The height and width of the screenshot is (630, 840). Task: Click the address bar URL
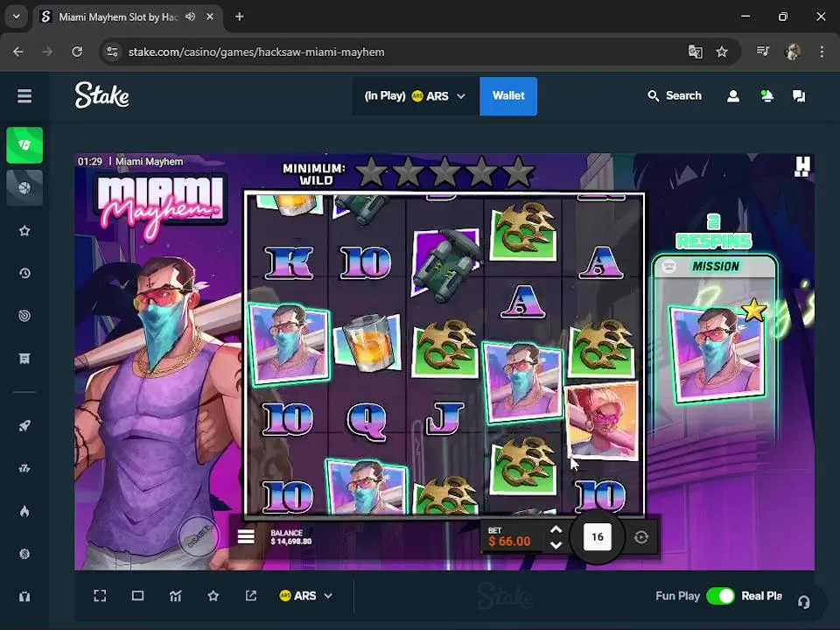tap(256, 52)
